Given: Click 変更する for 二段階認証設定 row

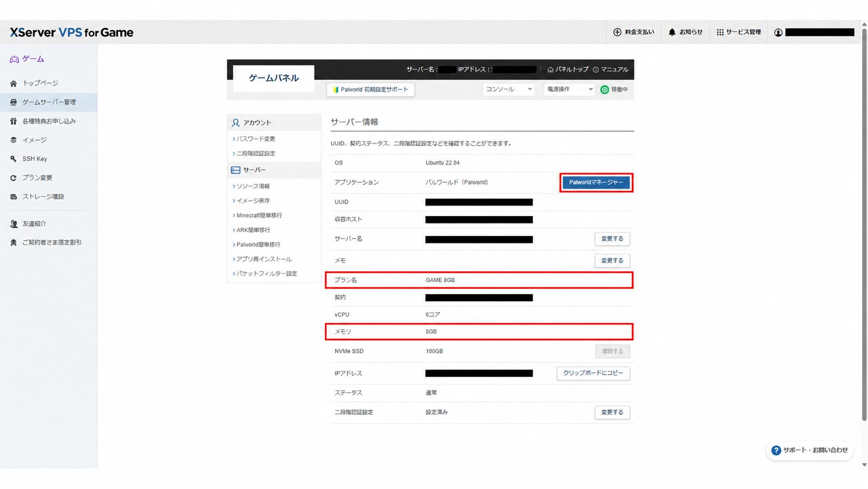Looking at the screenshot, I should [x=612, y=412].
